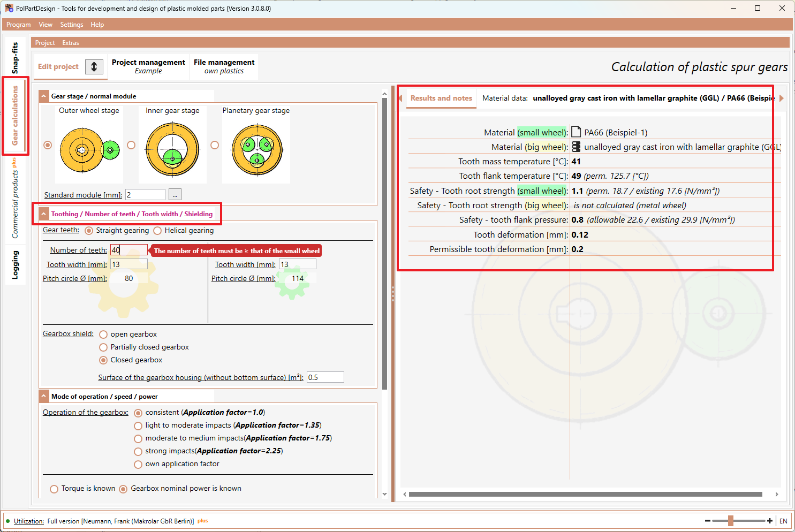The image size is (795, 532).
Task: Click the left arrow beside Results and notes
Action: (x=400, y=98)
